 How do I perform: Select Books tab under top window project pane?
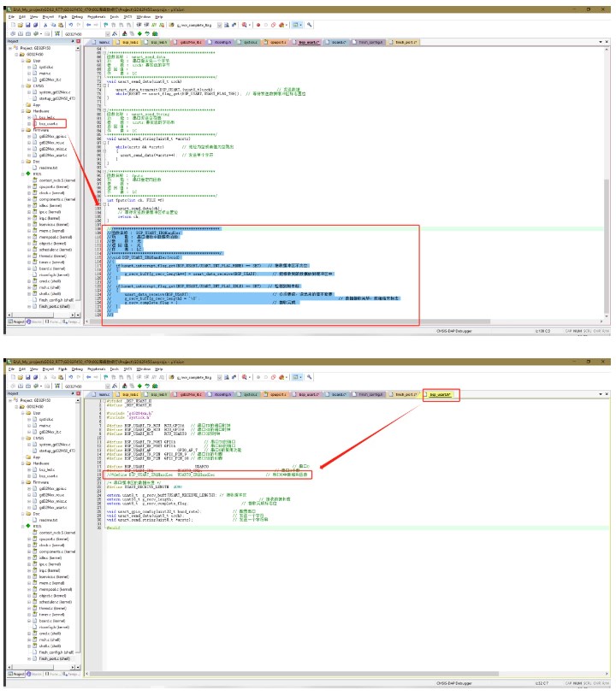(34, 321)
